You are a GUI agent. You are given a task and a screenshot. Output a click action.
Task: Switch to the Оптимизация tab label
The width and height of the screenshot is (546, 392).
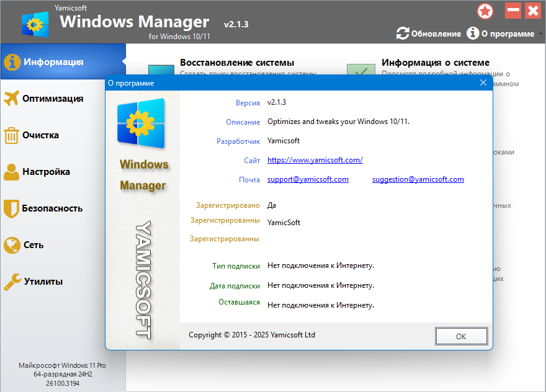click(53, 99)
